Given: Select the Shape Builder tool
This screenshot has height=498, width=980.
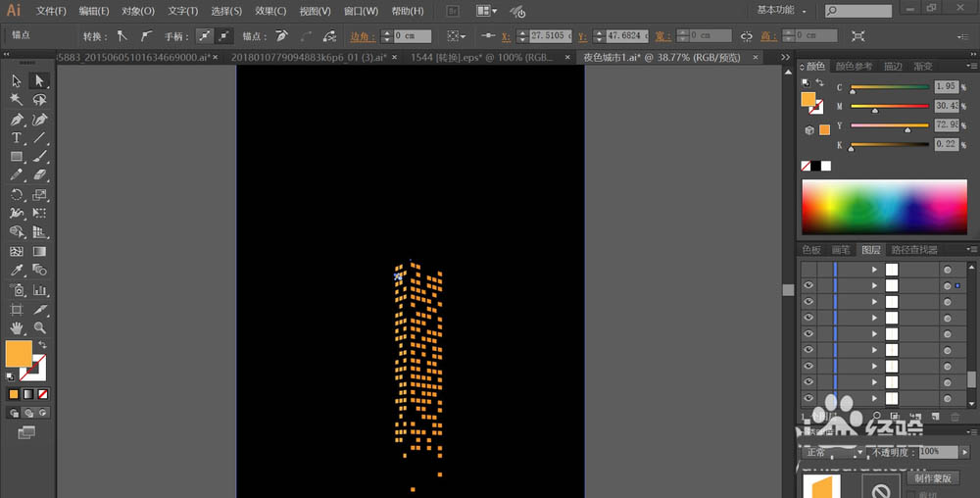Looking at the screenshot, I should (17, 231).
